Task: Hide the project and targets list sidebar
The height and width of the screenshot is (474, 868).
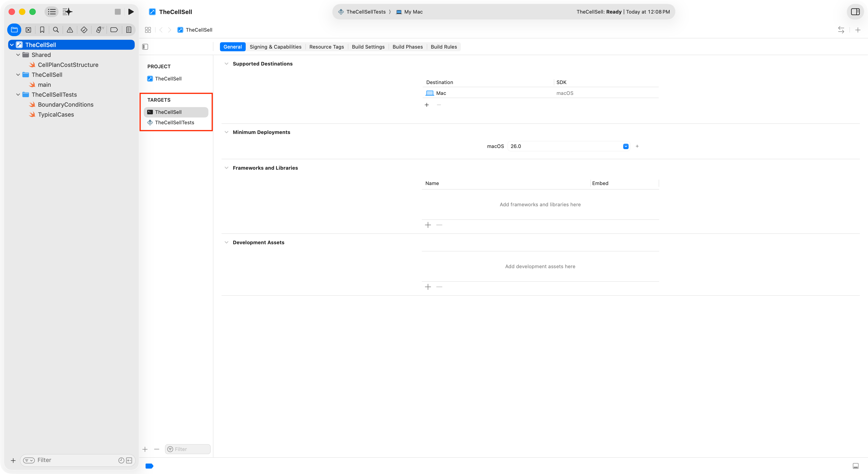Action: pyautogui.click(x=145, y=47)
